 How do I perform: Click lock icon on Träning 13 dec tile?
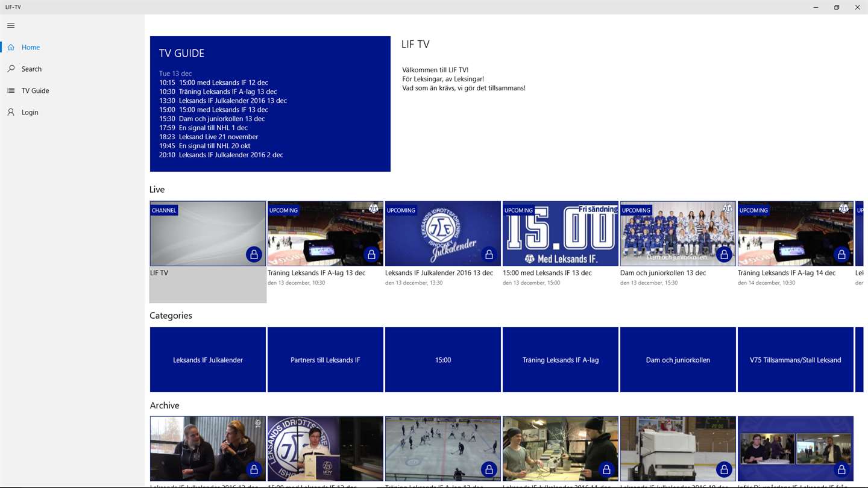coord(371,254)
